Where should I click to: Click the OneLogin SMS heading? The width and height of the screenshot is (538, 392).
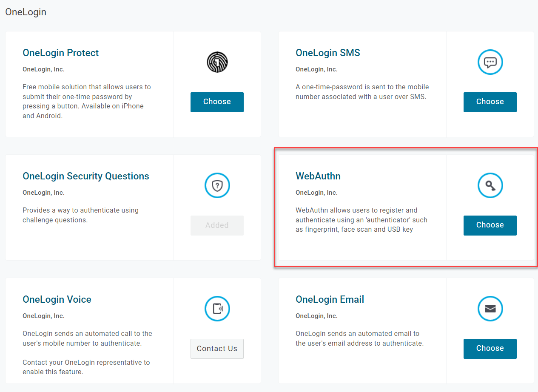328,53
